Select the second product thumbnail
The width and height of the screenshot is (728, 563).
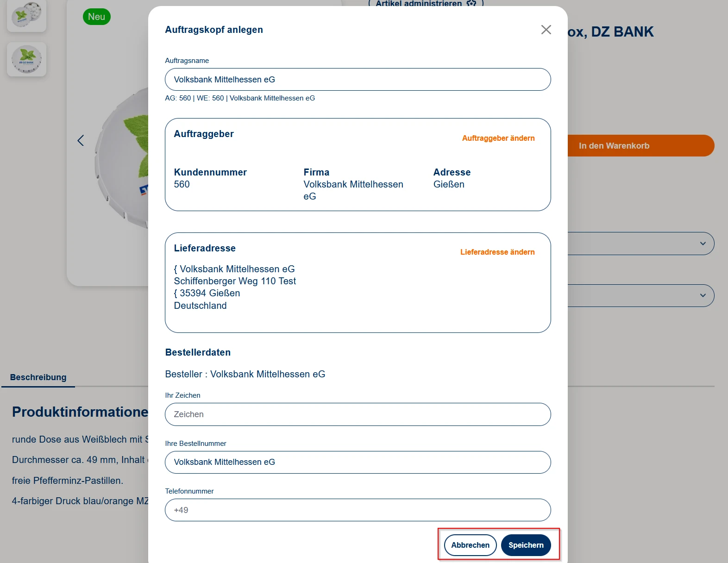pyautogui.click(x=26, y=59)
